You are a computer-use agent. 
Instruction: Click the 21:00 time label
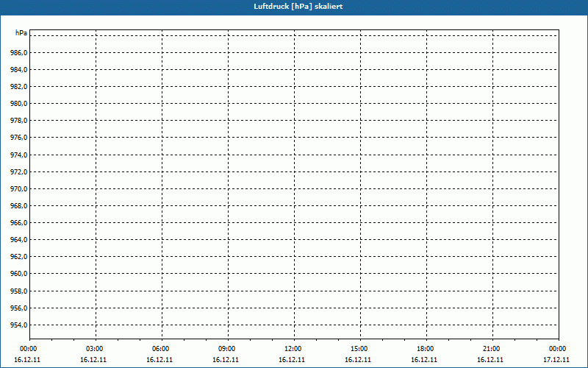click(491, 349)
